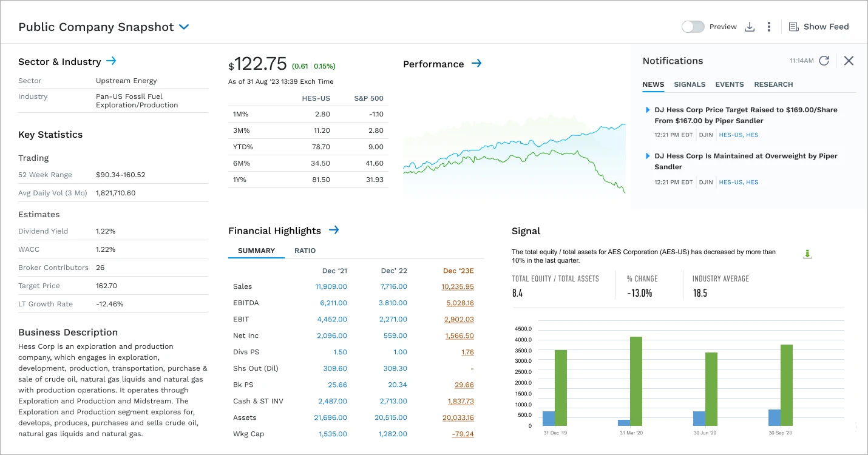Switch to the SIGNALS notifications tab
The height and width of the screenshot is (455, 868).
[x=690, y=84]
